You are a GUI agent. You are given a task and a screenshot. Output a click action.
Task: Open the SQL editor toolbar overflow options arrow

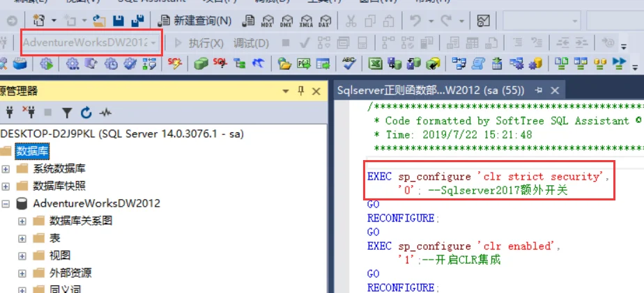click(x=624, y=45)
